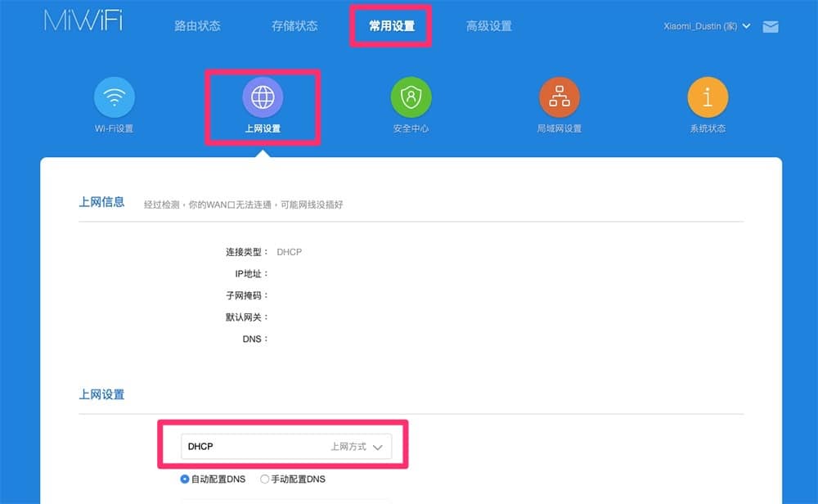Expand the DHCP 上网方式 dropdown

(x=286, y=447)
